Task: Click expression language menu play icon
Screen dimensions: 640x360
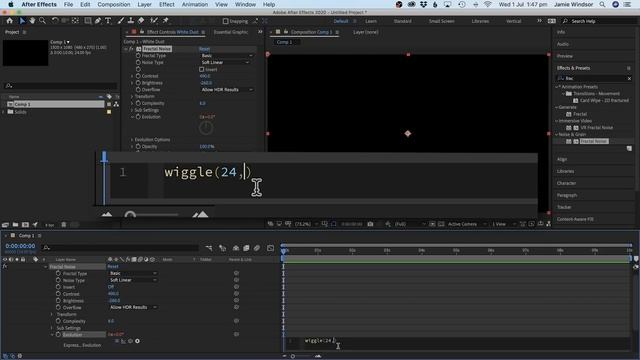Action: pos(137,341)
